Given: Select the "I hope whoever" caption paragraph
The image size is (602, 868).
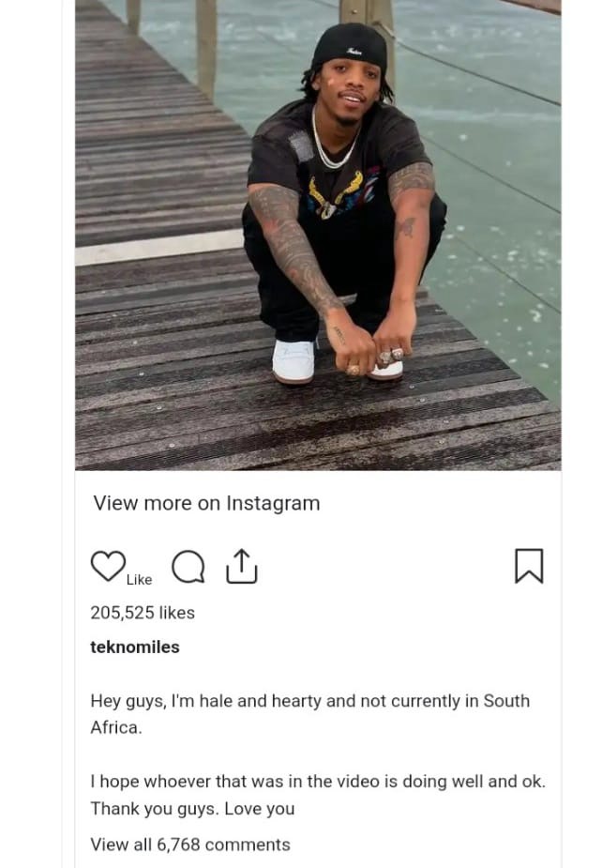Looking at the screenshot, I should click(318, 795).
